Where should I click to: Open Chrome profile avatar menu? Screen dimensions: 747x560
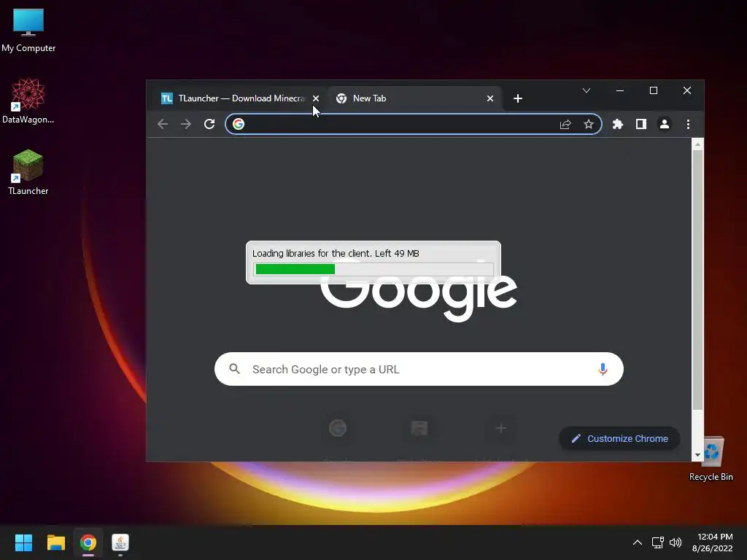[x=665, y=124]
